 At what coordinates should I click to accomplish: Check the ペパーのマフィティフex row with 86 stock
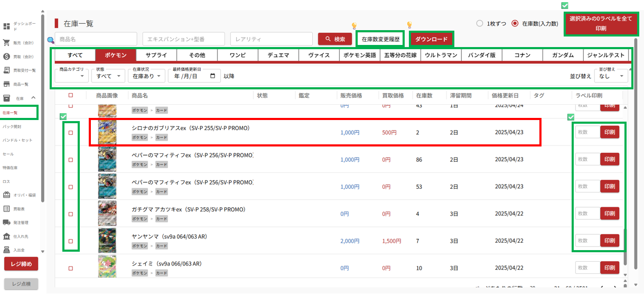pyautogui.click(x=71, y=160)
